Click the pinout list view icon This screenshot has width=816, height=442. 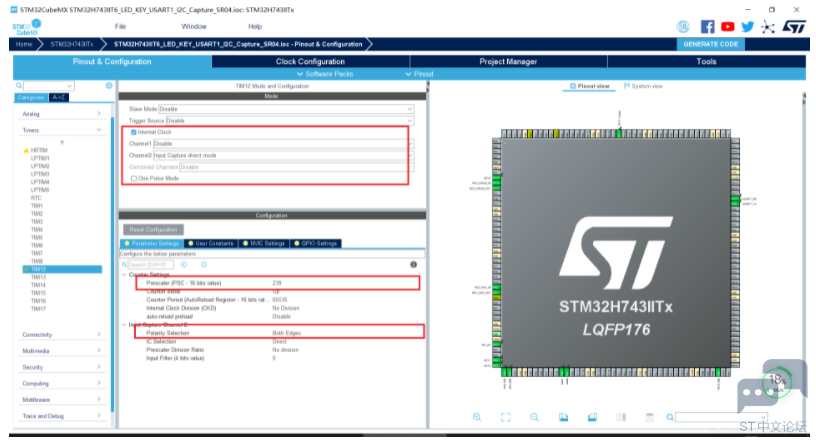649,417
